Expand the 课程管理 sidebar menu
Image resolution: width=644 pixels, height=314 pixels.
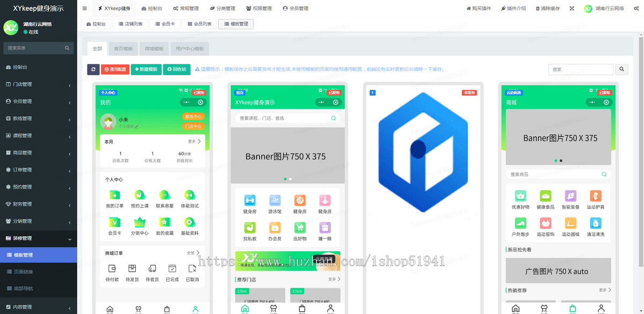pyautogui.click(x=39, y=136)
